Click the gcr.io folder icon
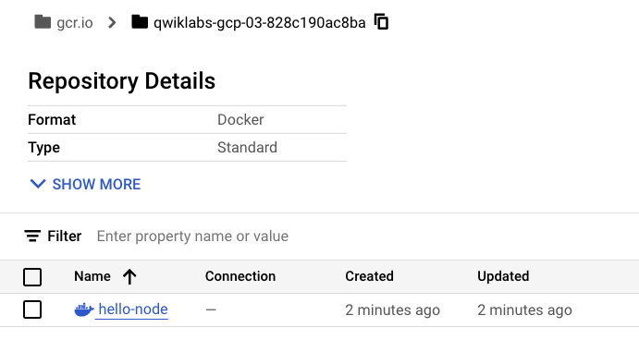 point(43,22)
